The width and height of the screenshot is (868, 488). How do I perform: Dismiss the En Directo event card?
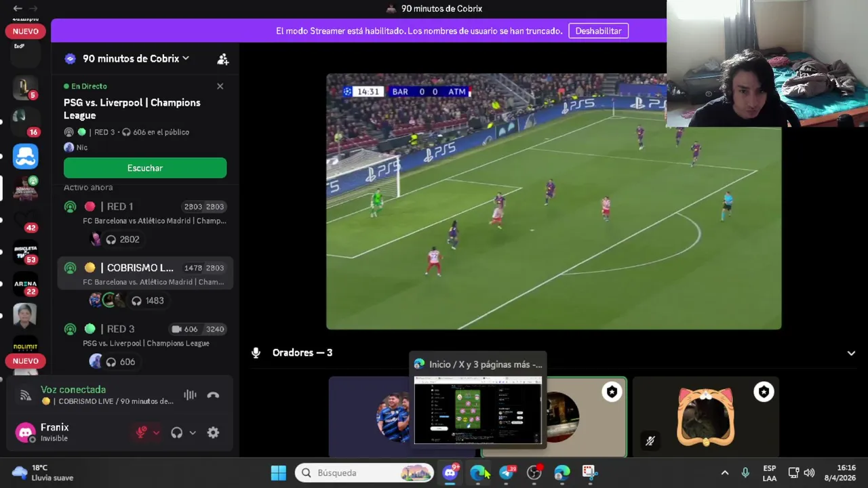coord(220,86)
